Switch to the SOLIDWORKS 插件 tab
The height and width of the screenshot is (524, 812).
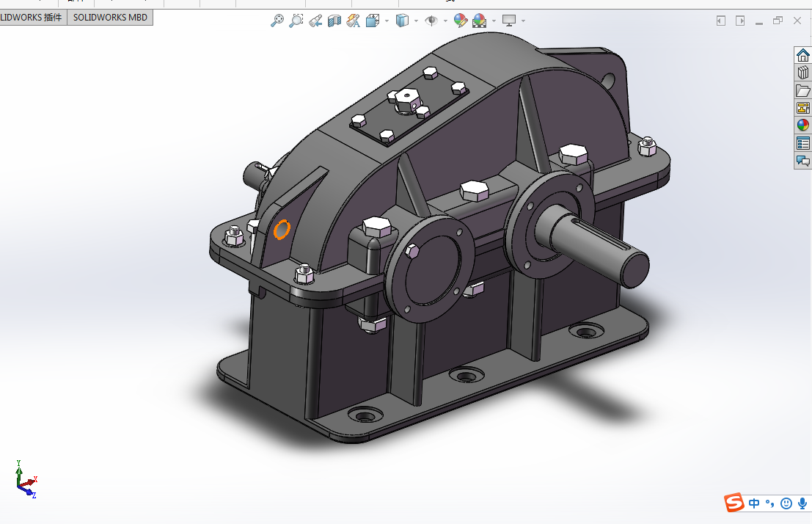pos(31,17)
